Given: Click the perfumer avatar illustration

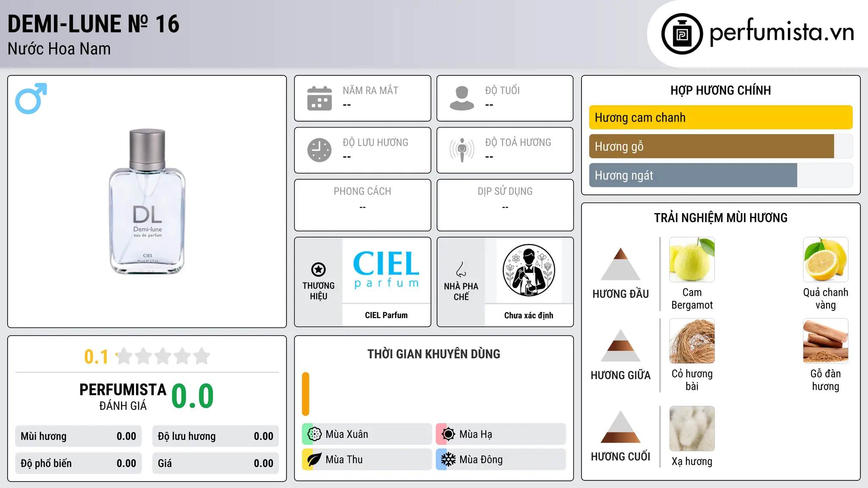Looking at the screenshot, I should (x=529, y=270).
